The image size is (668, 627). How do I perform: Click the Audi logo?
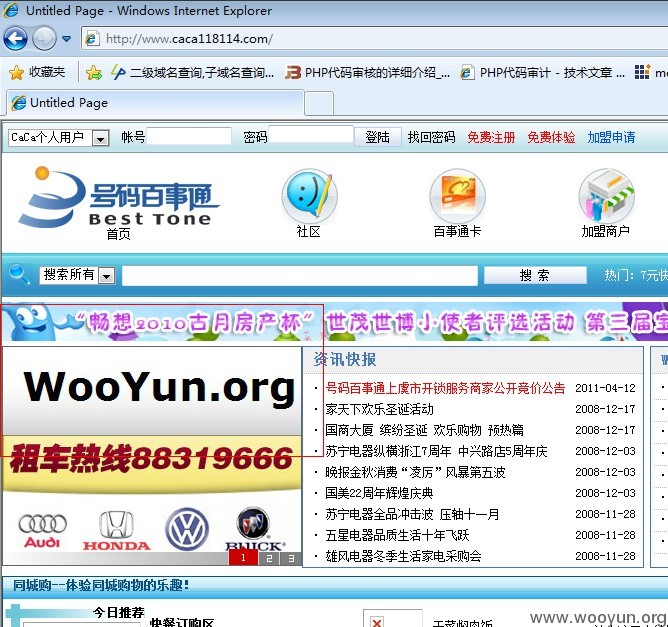(x=42, y=530)
